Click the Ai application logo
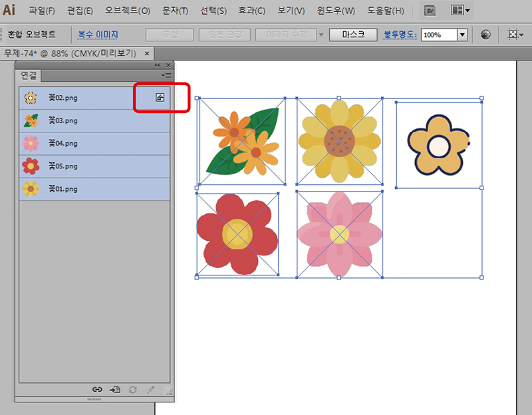This screenshot has width=532, height=415. 9,10
